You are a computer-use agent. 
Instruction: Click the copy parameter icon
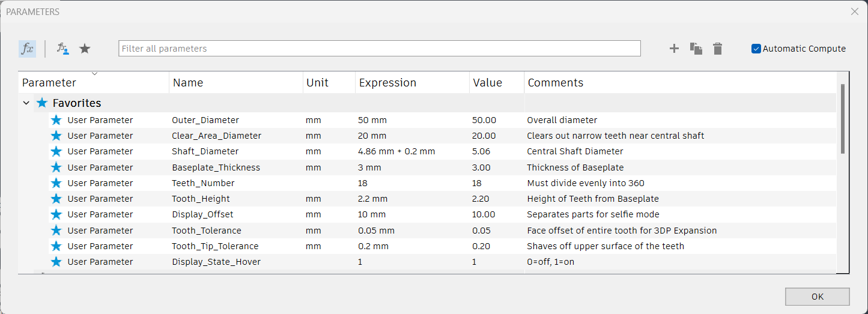(696, 49)
